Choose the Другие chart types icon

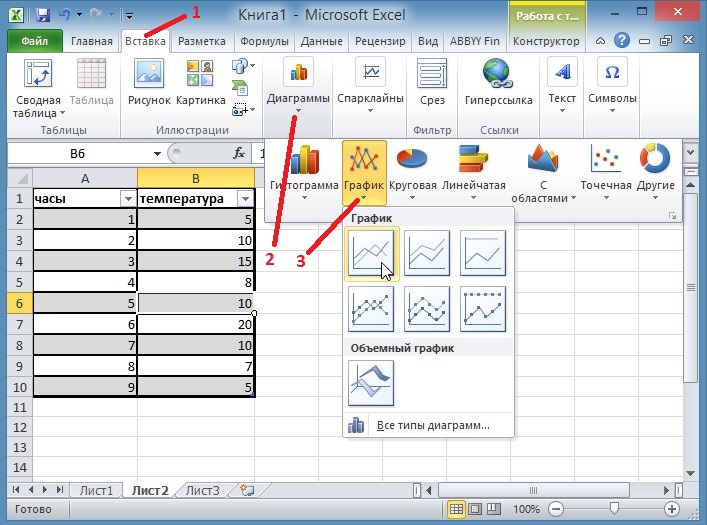tap(655, 172)
